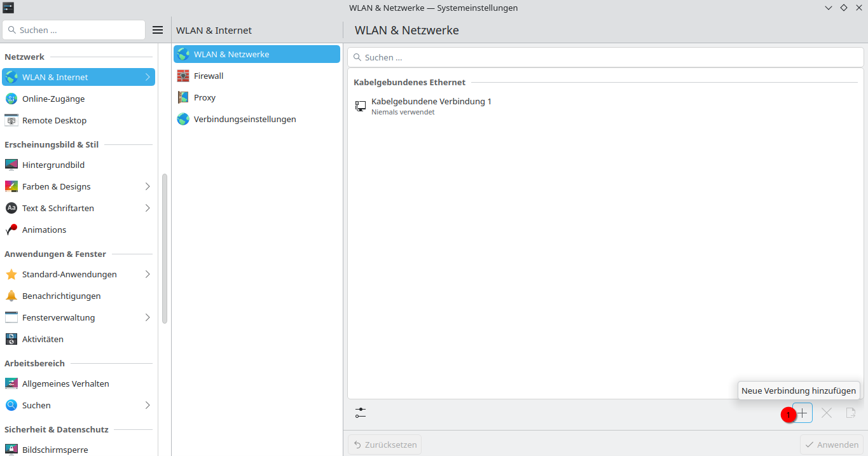The width and height of the screenshot is (868, 456).
Task: Open the hamburger menu beside the search bar
Action: point(158,29)
